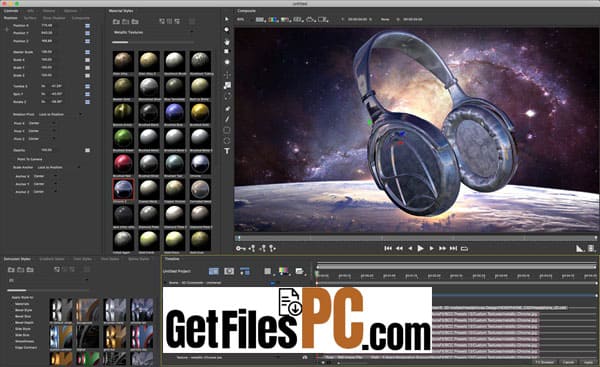This screenshot has height=367, width=600.
Task: Open the Metallic Textures category dropdown
Action: (153, 33)
